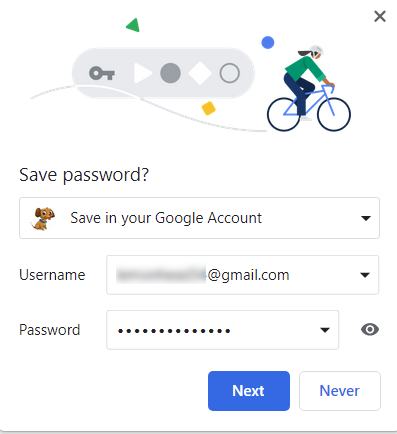This screenshot has width=397, height=434.
Task: Click the white triangle in the illustration
Action: coord(143,73)
